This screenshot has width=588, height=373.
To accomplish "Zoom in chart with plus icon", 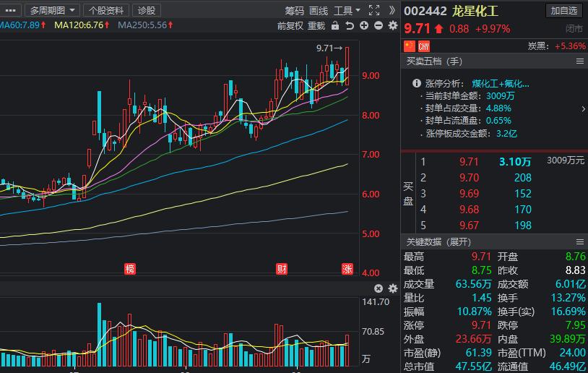I will 364,25.
